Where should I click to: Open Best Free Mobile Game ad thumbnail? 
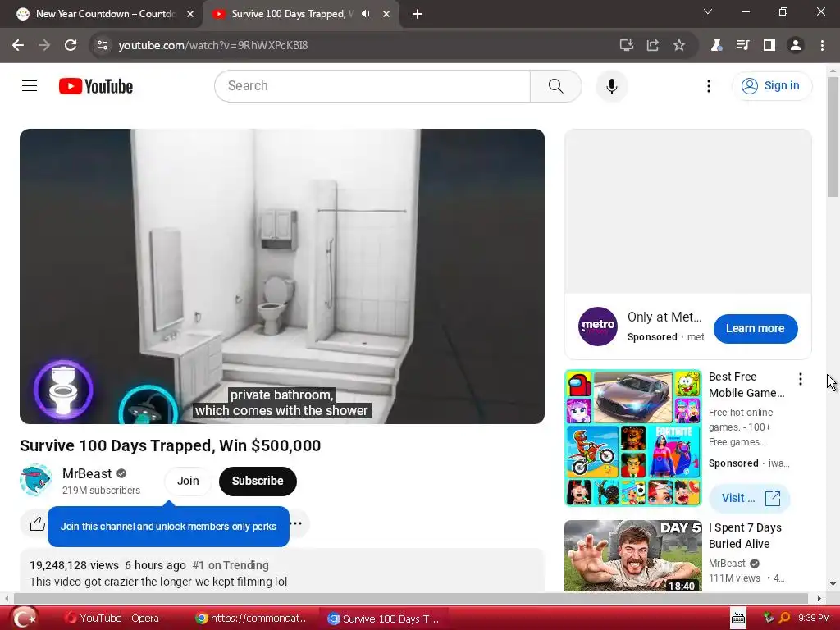pos(632,438)
